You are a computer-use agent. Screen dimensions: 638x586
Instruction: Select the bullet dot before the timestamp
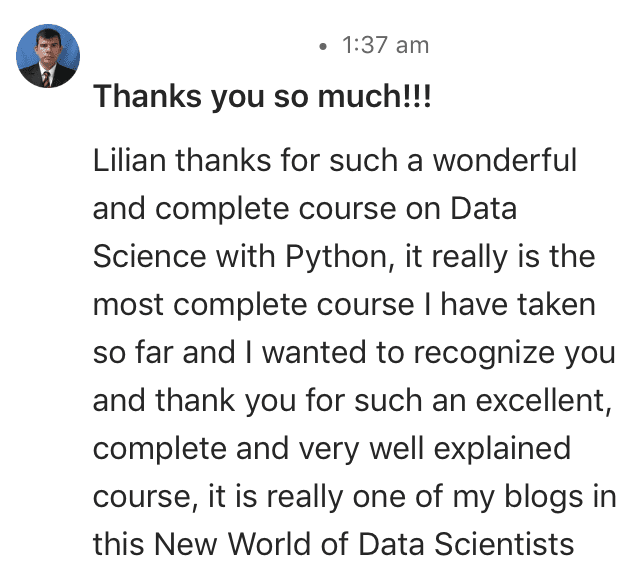click(323, 46)
